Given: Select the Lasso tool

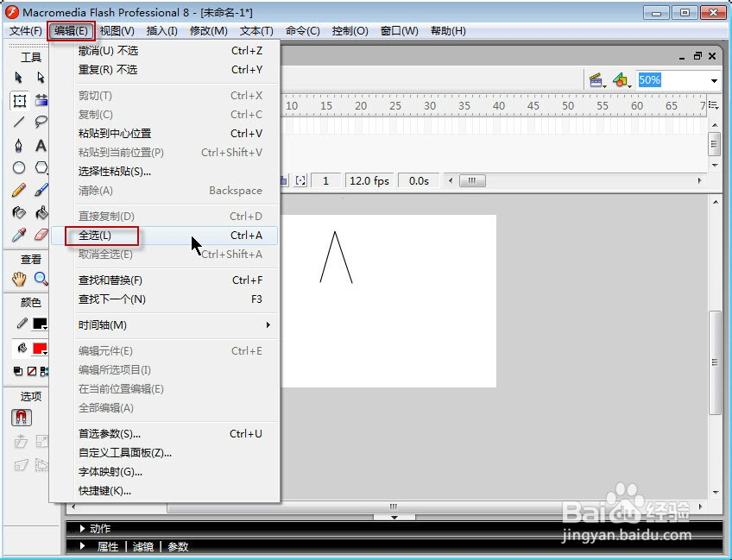Looking at the screenshot, I should tap(41, 123).
